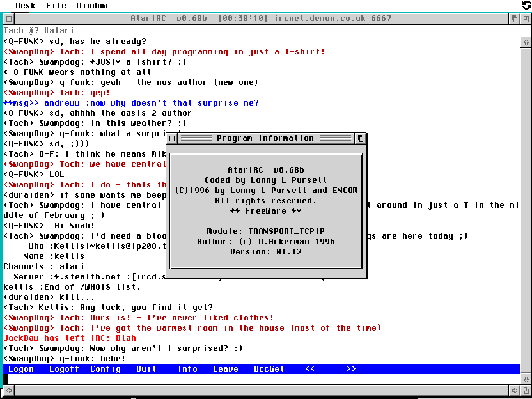Click the scroll down arrow

click(526, 379)
